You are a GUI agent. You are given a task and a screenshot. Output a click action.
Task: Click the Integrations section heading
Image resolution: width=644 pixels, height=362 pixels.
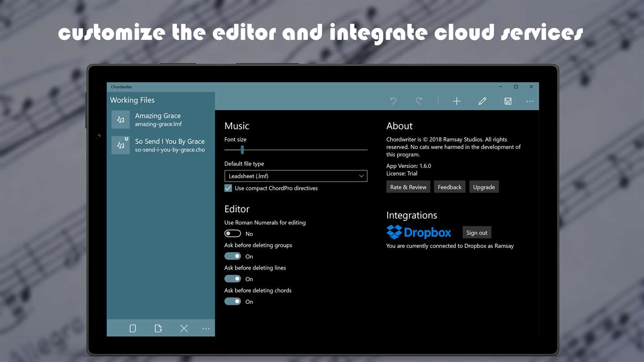[412, 215]
